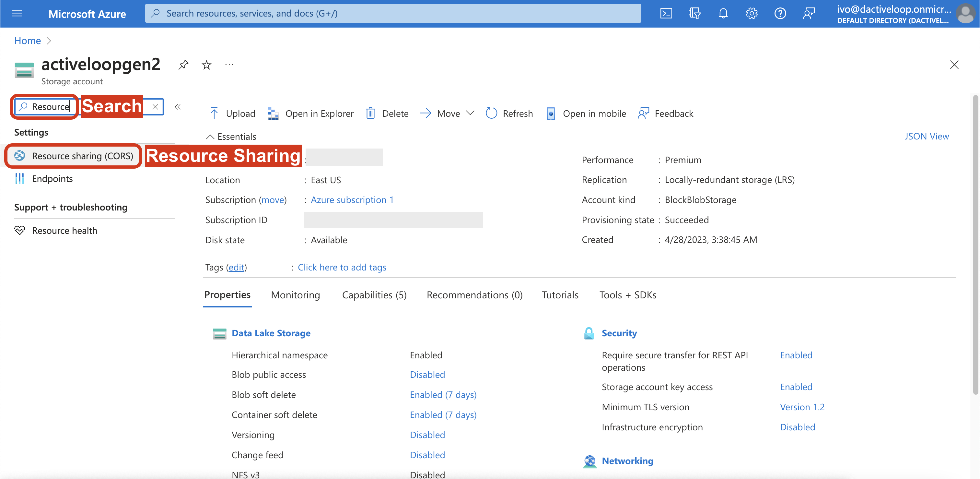Viewport: 980px width, 479px height.
Task: Open the Cloud Shell icon
Action: 666,13
